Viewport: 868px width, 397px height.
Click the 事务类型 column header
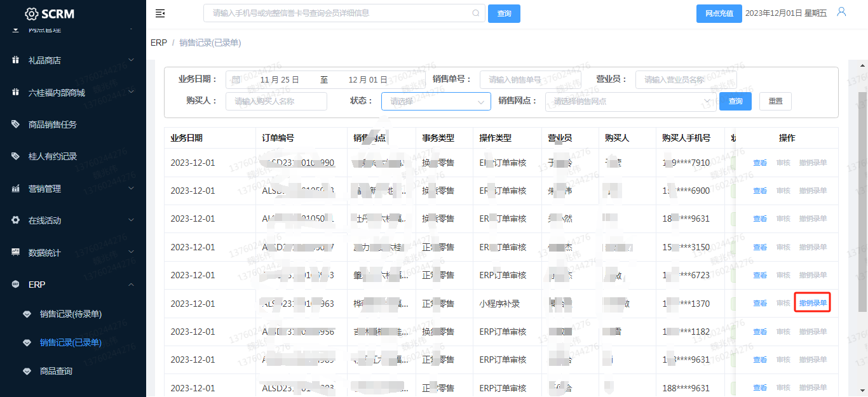click(438, 138)
